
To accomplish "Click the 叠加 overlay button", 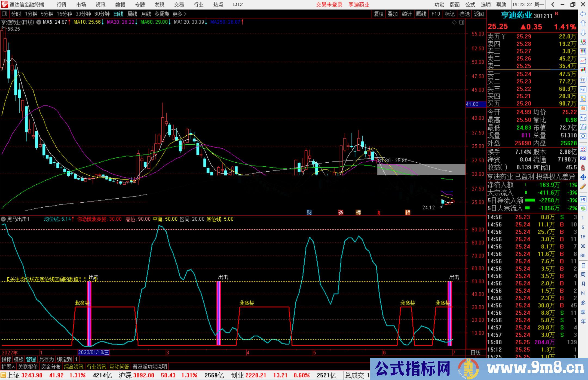I will coord(393,14).
